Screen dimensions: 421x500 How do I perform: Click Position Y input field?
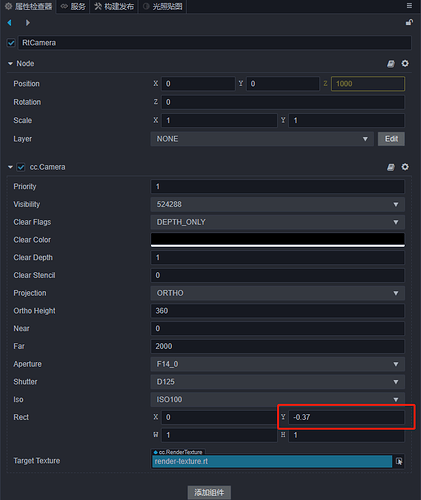pyautogui.click(x=283, y=84)
